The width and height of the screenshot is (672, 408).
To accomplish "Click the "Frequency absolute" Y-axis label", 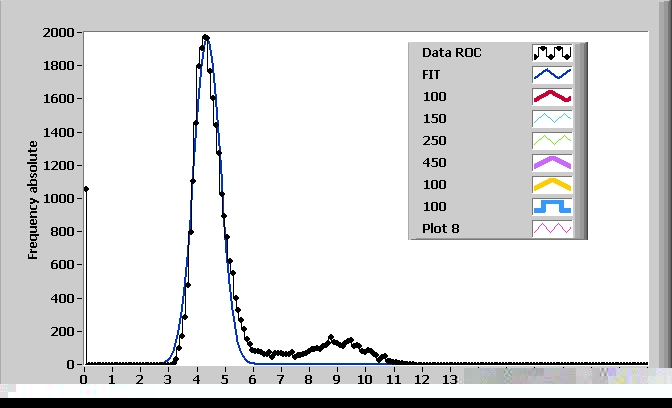I will 32,198.
